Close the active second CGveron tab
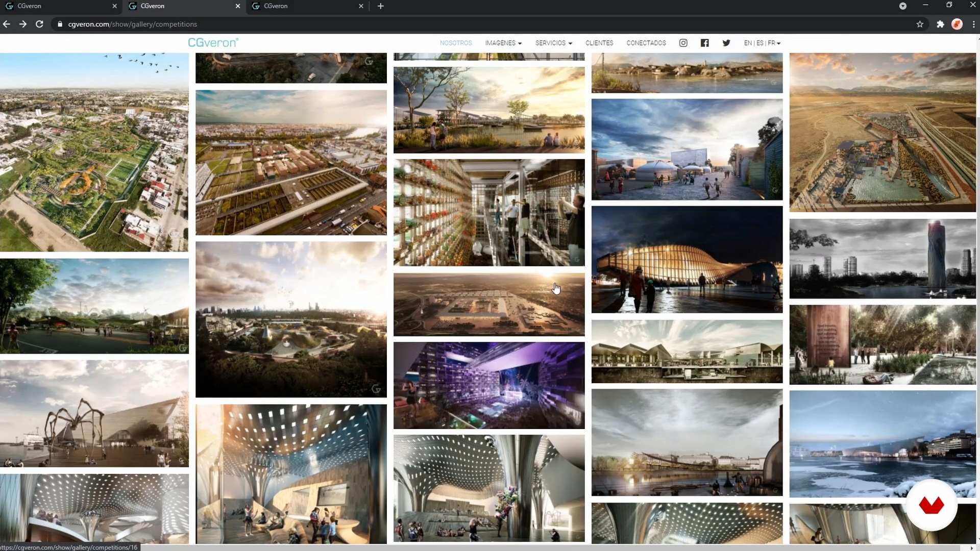The image size is (980, 551). (238, 6)
